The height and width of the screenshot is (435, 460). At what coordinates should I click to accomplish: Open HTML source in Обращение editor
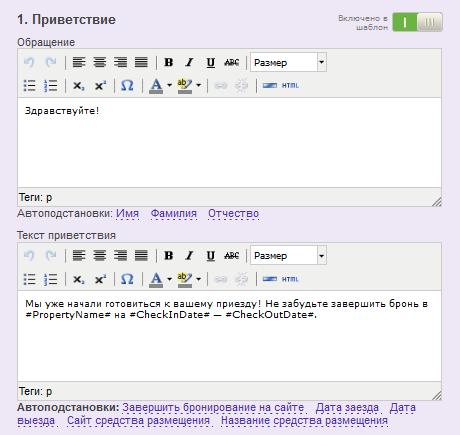(x=290, y=86)
